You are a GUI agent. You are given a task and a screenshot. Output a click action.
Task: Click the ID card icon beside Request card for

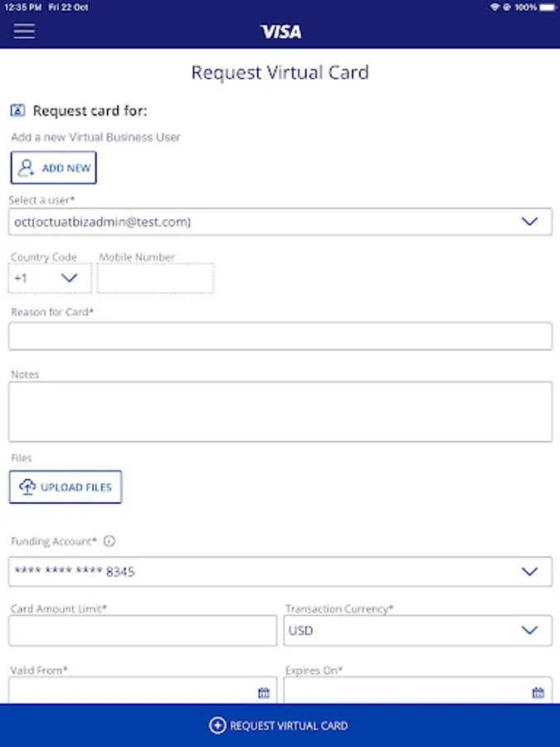click(x=17, y=110)
